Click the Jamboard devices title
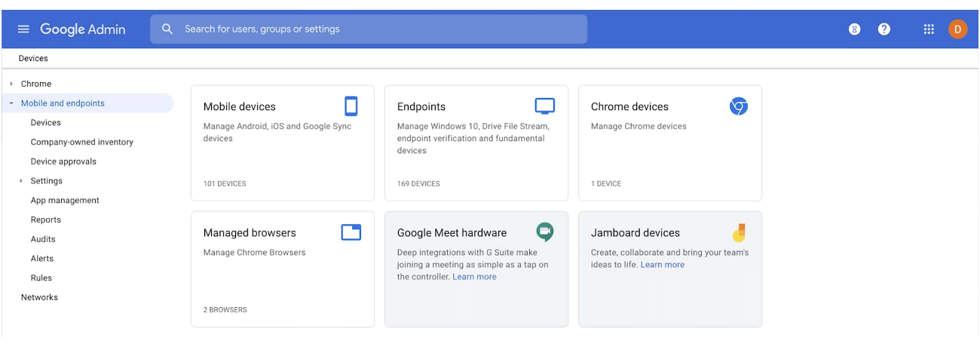 click(x=635, y=233)
